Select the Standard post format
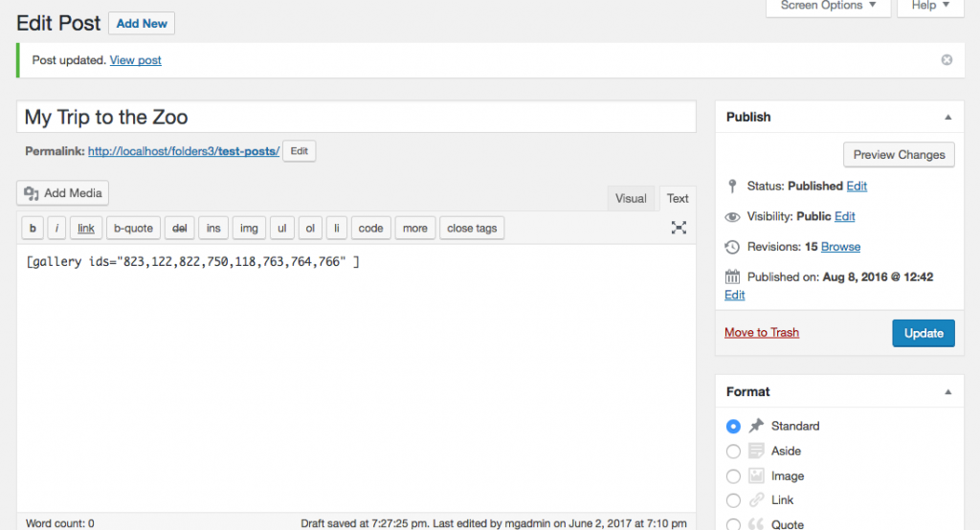The image size is (980, 530). [733, 427]
